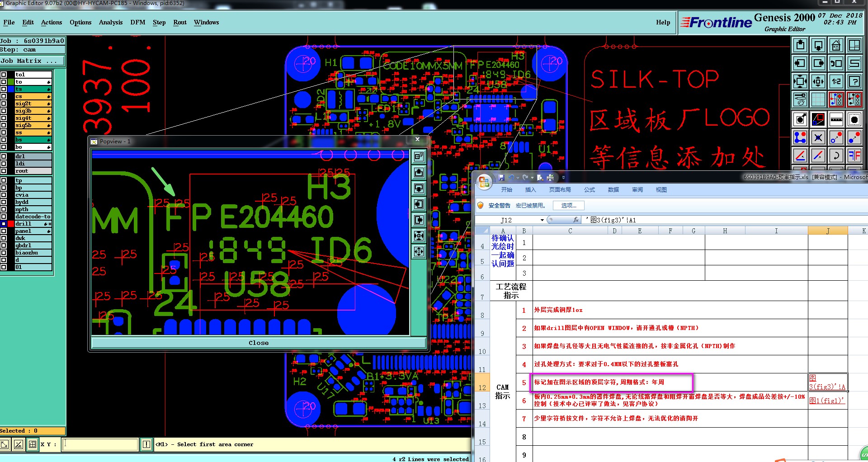Image resolution: width=868 pixels, height=462 pixels.
Task: Toggle visibility checkbox of layer biaozhu
Action: (x=3, y=253)
